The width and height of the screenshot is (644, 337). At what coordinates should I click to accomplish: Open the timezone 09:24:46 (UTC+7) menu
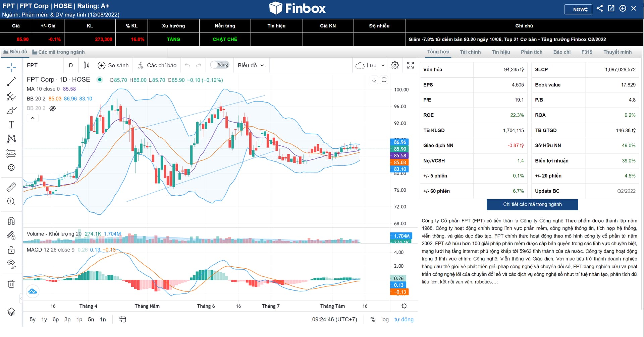335,320
